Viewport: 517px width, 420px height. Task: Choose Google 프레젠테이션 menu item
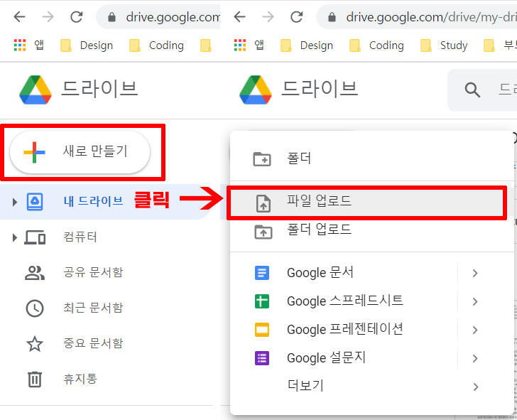(344, 330)
